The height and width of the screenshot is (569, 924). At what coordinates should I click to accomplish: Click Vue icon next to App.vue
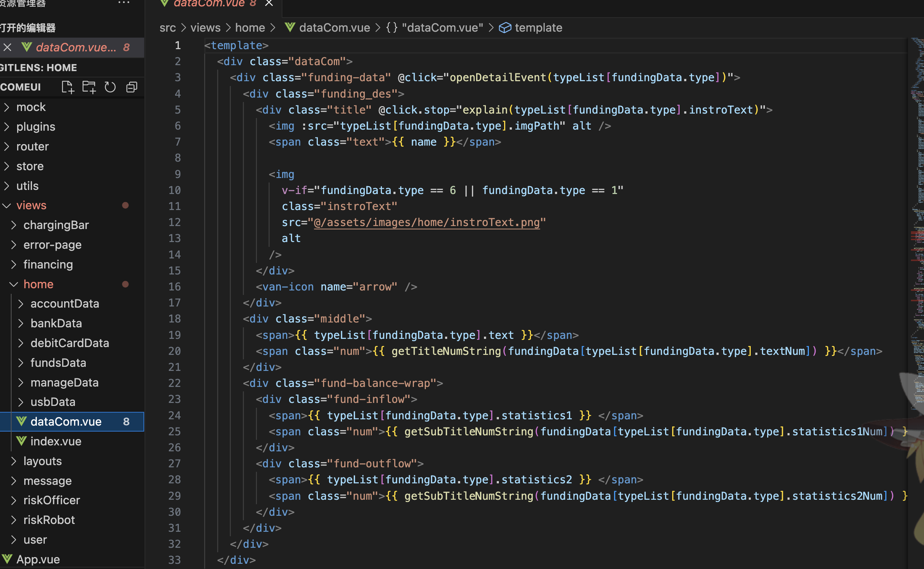[7, 559]
